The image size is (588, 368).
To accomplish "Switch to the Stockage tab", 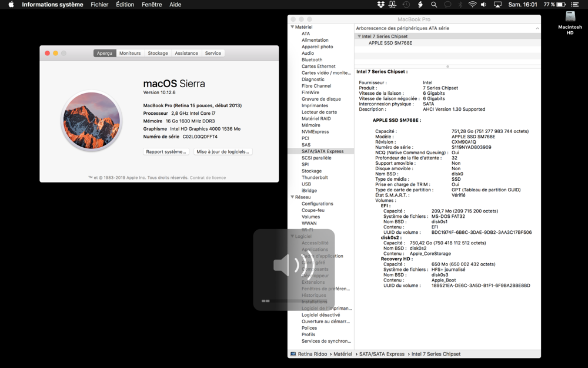I will tap(158, 54).
